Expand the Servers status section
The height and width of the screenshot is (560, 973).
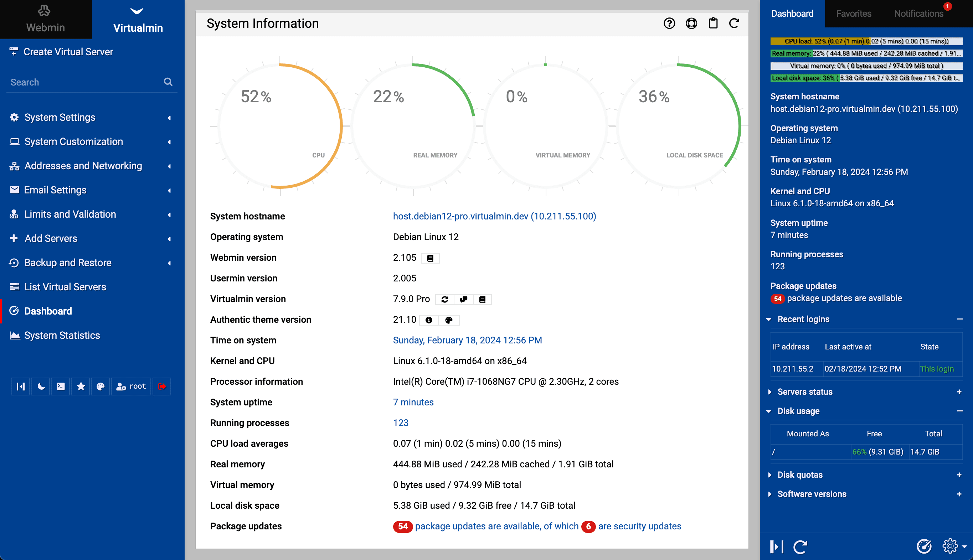point(805,391)
